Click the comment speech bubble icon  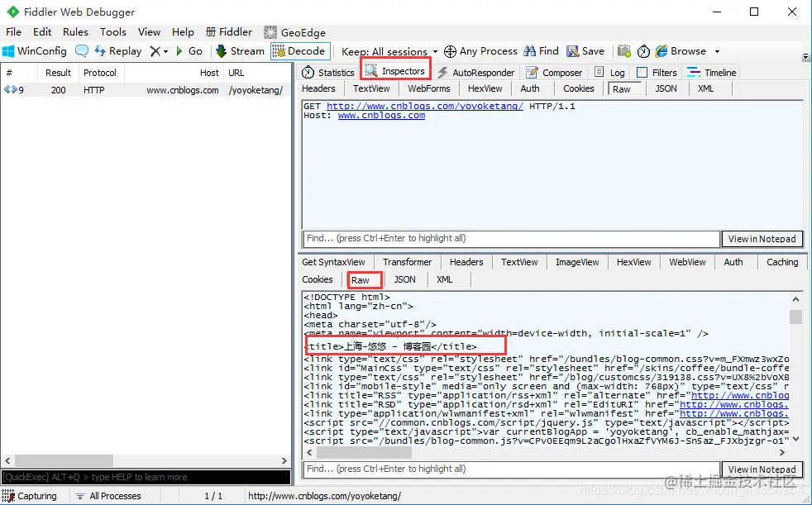pos(82,51)
